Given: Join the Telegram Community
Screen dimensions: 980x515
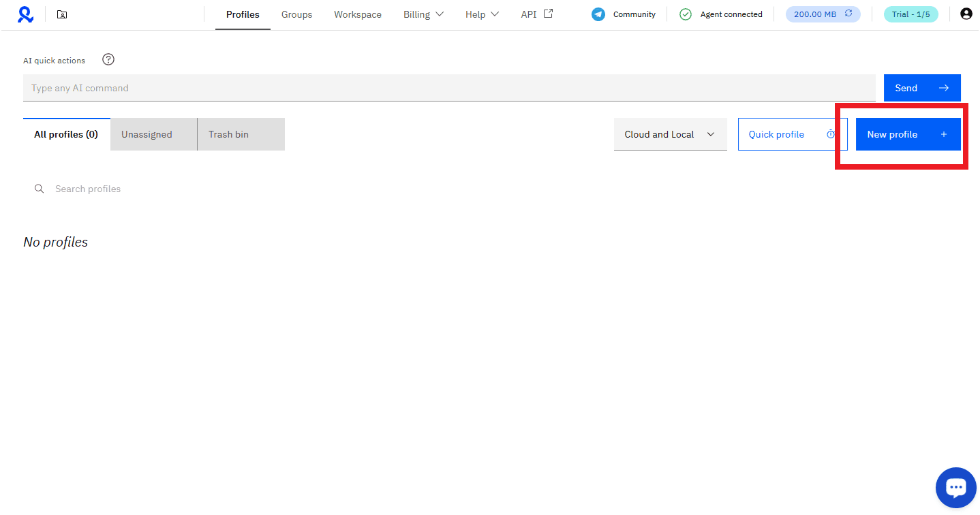Looking at the screenshot, I should tap(622, 14).
